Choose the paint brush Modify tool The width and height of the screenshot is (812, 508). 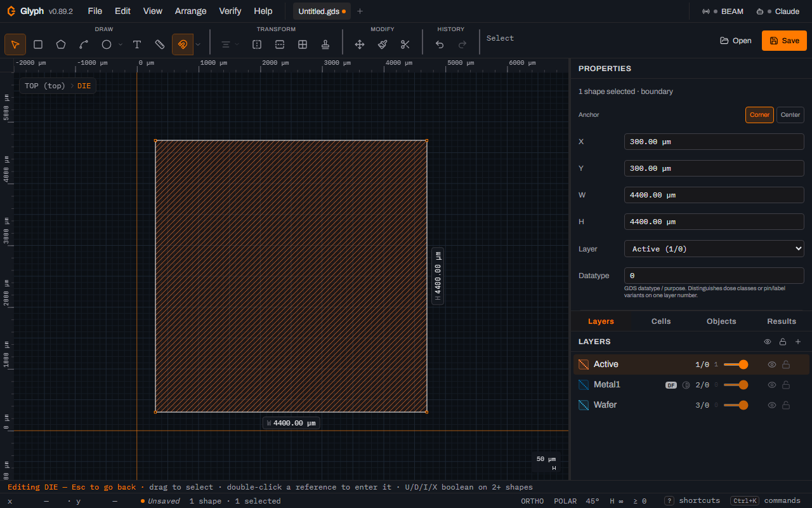383,44
